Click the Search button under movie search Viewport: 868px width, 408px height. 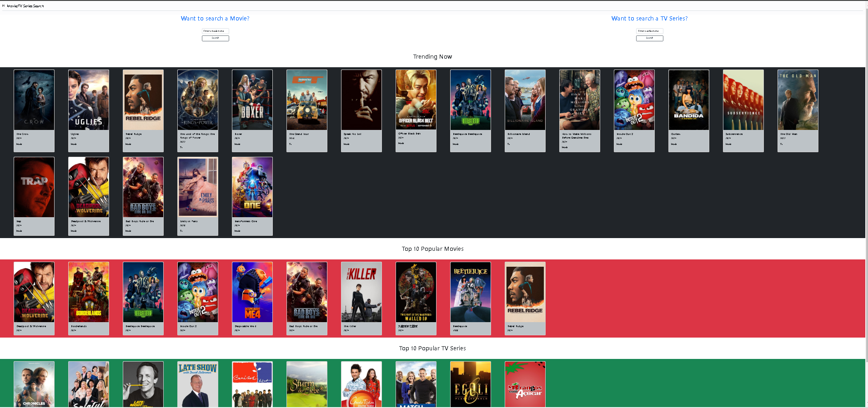215,38
